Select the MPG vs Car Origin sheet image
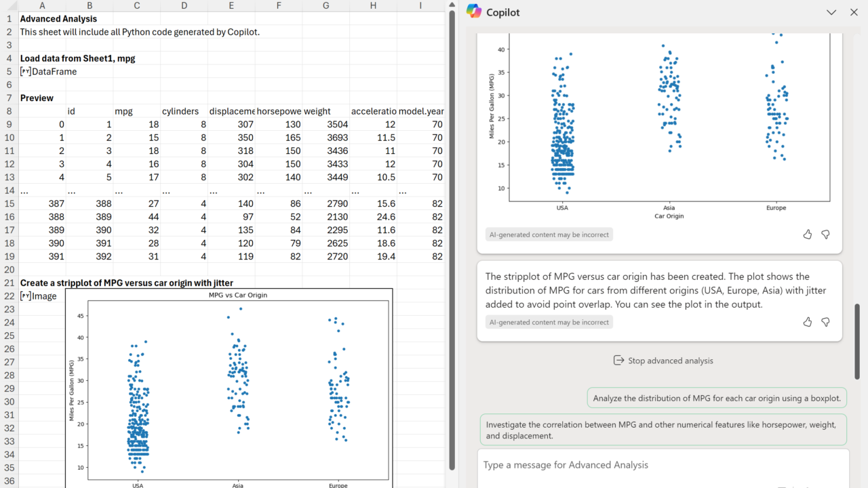This screenshot has height=488, width=868. (229, 386)
